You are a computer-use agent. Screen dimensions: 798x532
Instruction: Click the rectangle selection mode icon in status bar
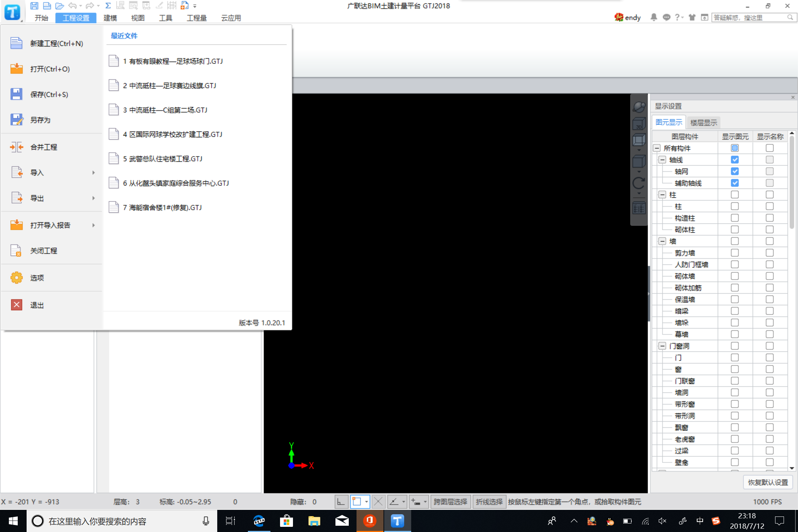point(357,502)
